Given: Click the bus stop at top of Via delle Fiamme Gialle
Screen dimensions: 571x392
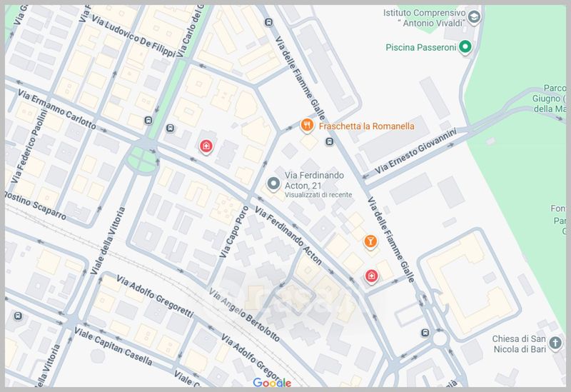Looking at the screenshot, I should (x=267, y=21).
